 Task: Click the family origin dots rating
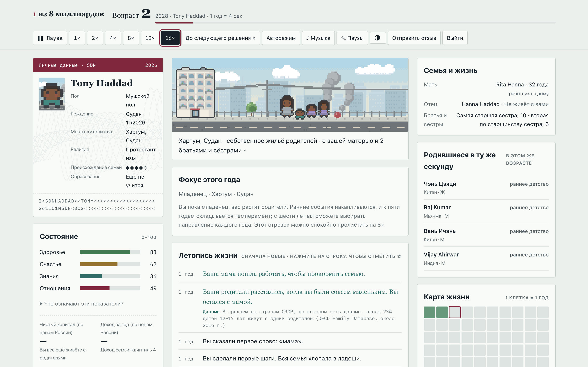coord(136,168)
